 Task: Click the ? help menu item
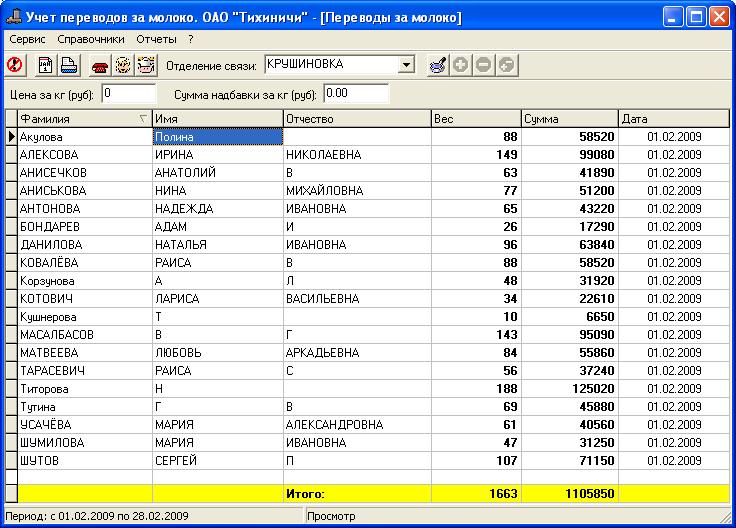[190, 39]
